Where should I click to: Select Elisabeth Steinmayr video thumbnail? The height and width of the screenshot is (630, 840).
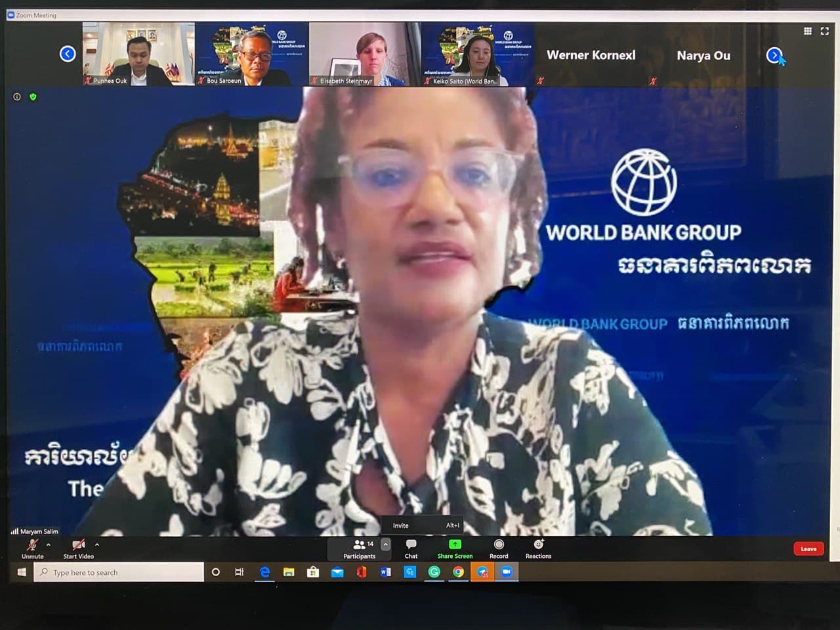[364, 54]
